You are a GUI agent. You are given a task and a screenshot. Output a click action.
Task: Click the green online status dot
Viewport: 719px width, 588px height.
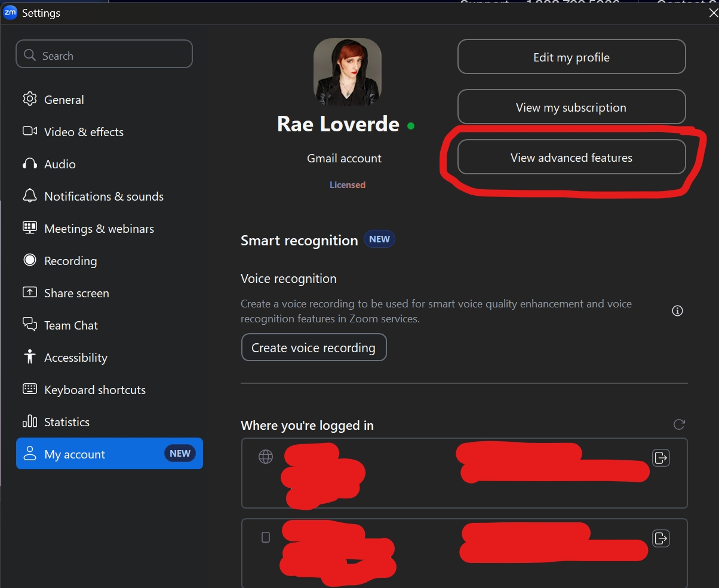pos(410,126)
